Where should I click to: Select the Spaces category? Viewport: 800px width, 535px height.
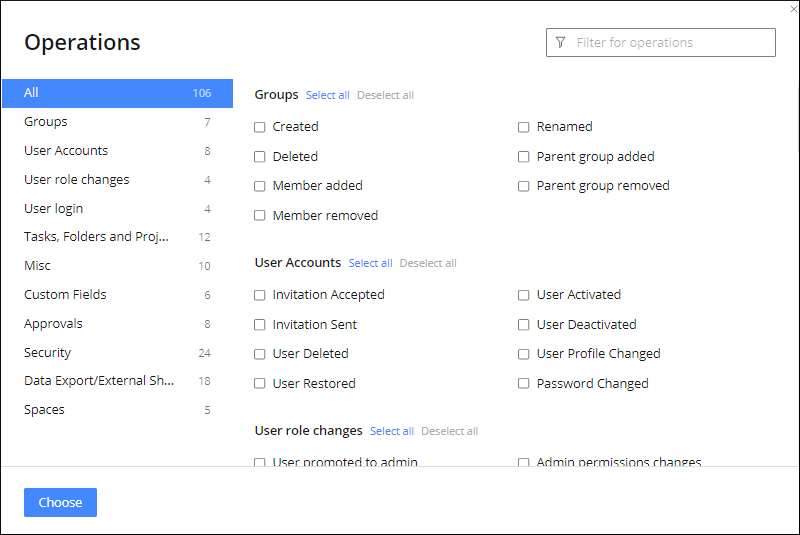coord(44,410)
